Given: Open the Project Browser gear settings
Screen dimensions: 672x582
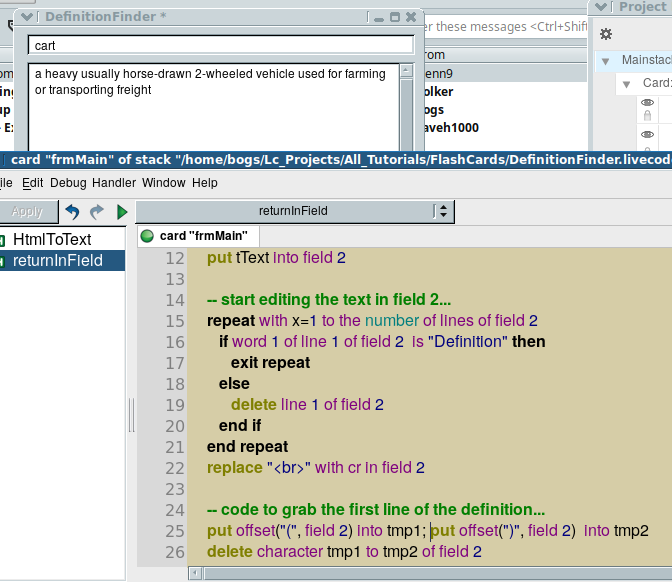Looking at the screenshot, I should 605,34.
